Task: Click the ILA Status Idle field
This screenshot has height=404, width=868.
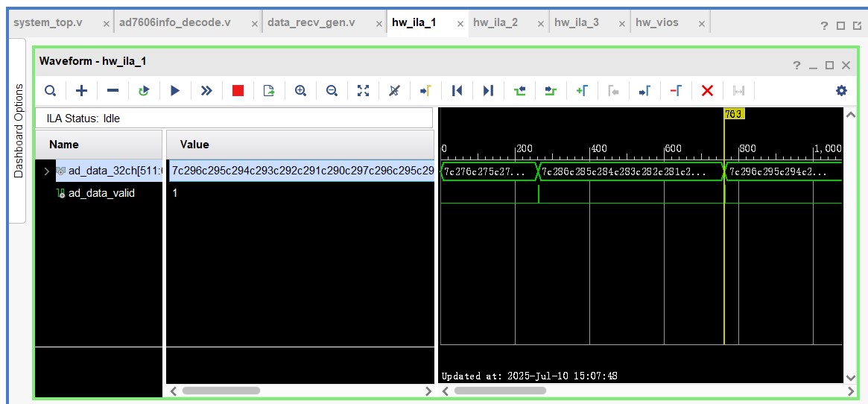Action: [x=233, y=118]
